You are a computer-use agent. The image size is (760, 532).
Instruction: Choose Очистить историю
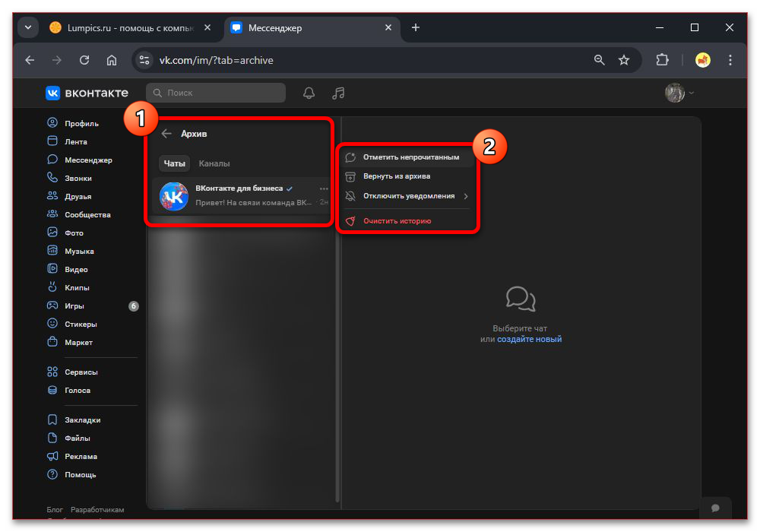point(407,221)
